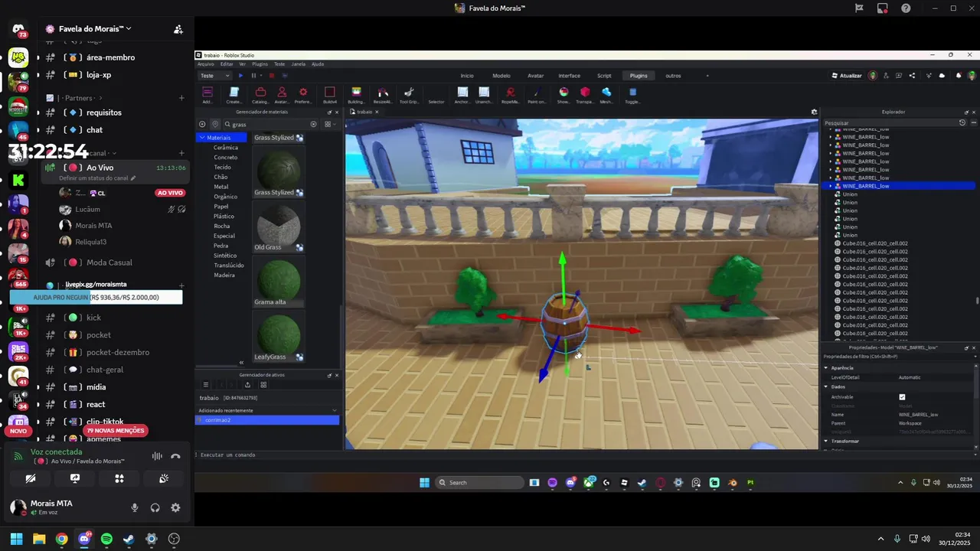
Task: Expand the Transformar properties section
Action: pyautogui.click(x=826, y=442)
